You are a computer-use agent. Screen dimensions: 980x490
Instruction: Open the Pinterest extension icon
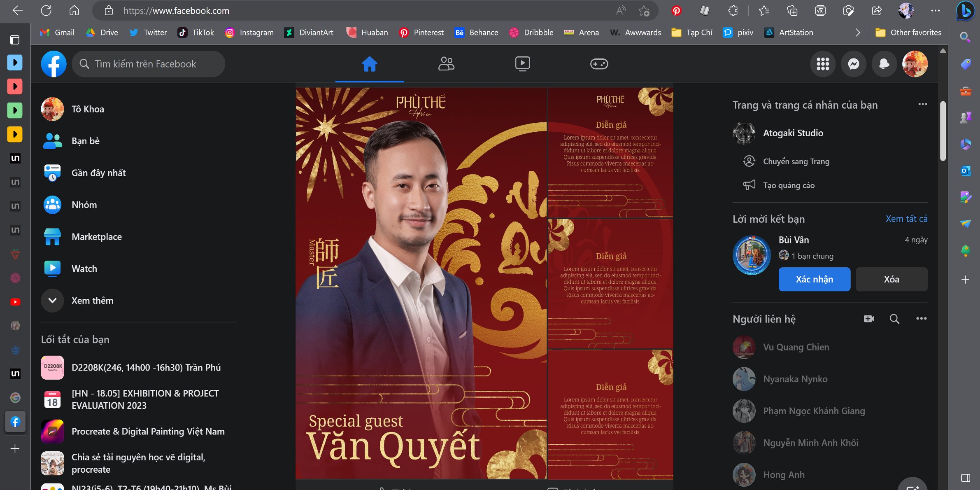(x=676, y=11)
